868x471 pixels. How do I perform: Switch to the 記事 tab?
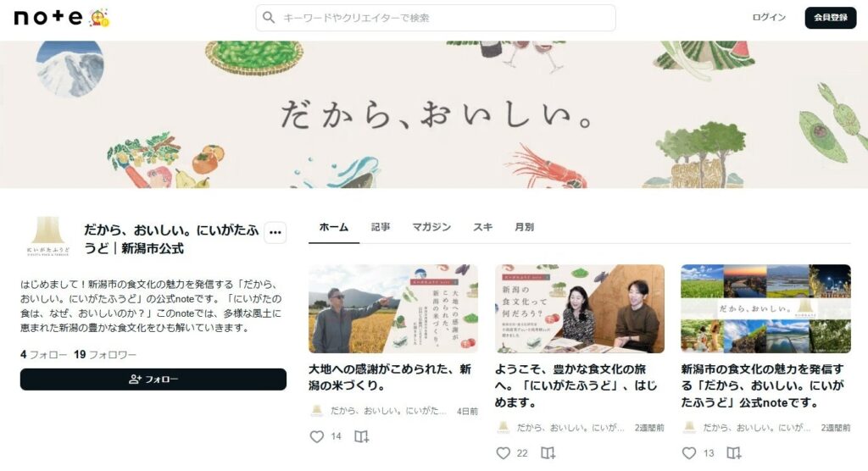(381, 227)
